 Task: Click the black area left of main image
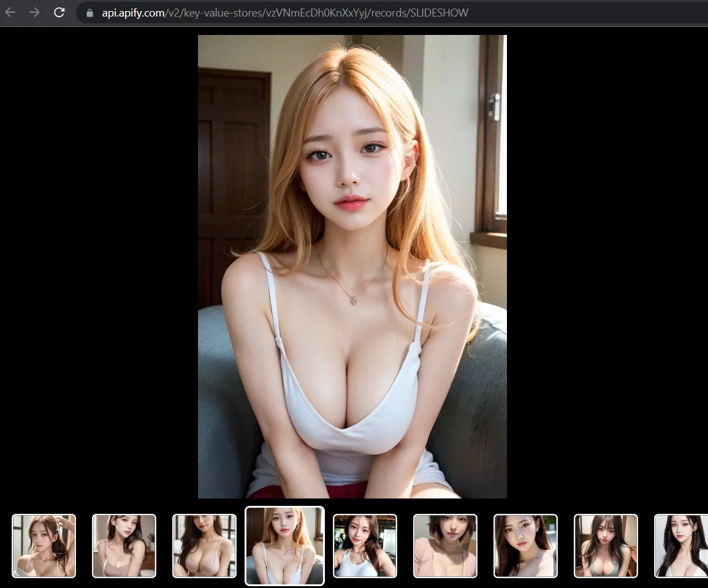tap(99, 267)
